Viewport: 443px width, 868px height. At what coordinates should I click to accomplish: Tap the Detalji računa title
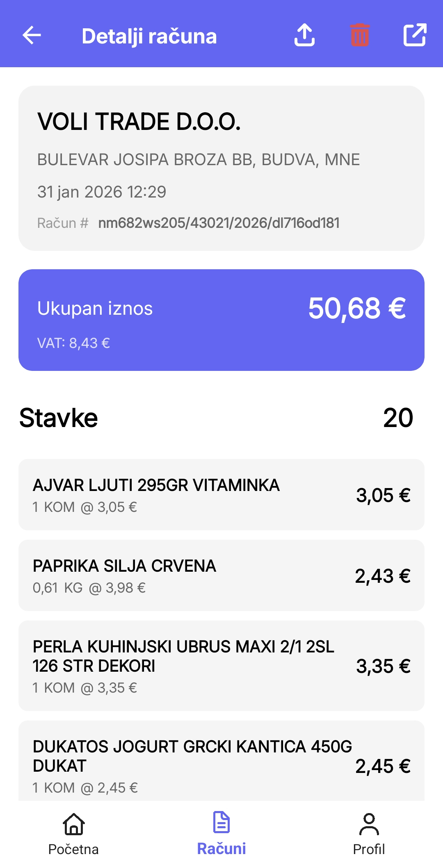coord(149,36)
